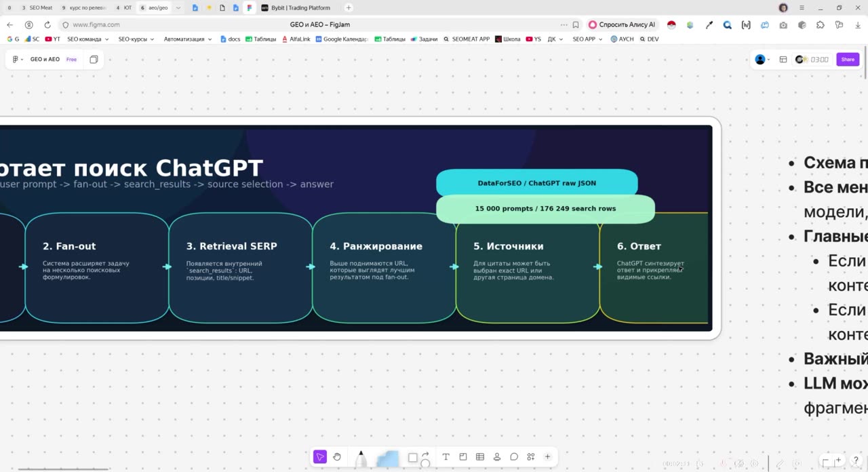Image resolution: width=868 pixels, height=472 pixels.
Task: Open the Yandex home button
Action: pyautogui.click(x=28, y=25)
